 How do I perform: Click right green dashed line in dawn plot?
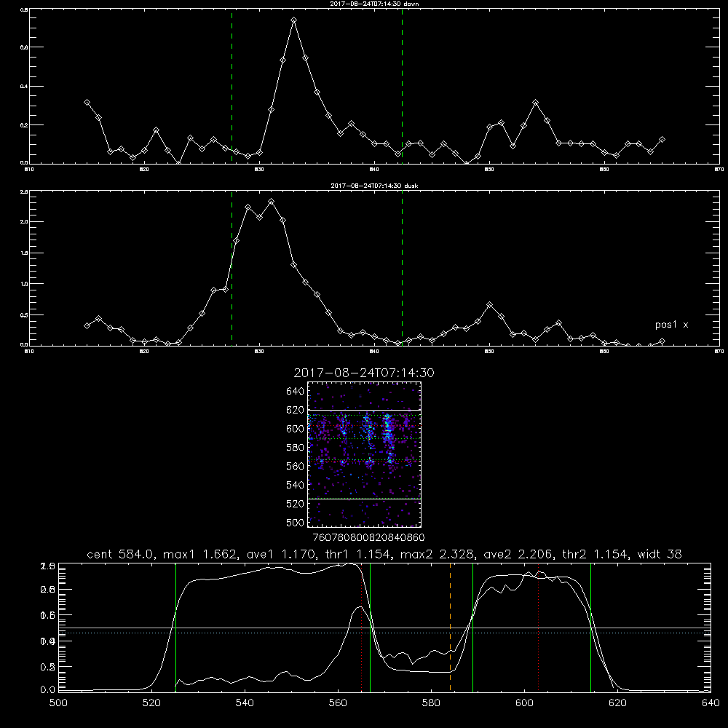[x=402, y=87]
